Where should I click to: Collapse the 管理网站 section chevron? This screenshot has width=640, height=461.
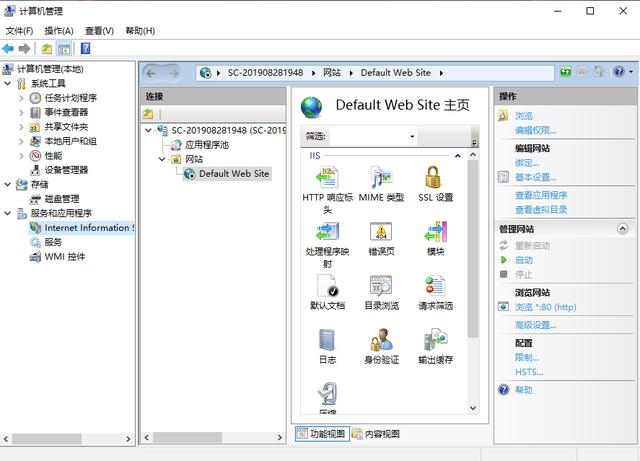point(622,229)
